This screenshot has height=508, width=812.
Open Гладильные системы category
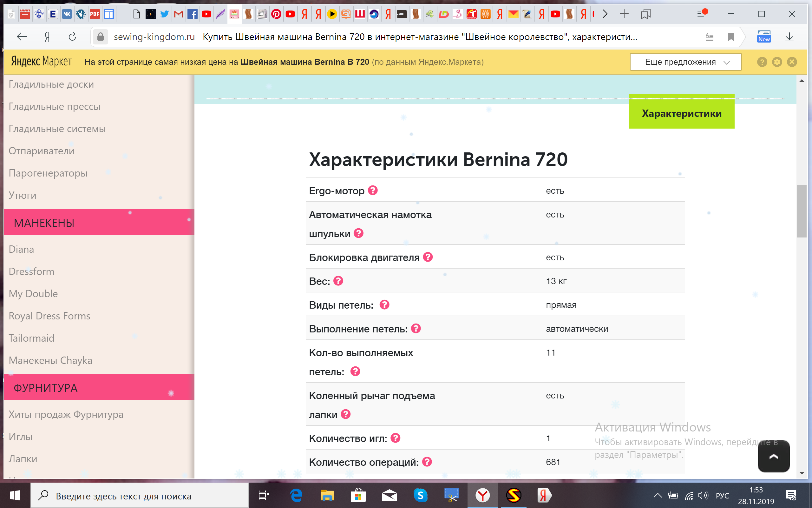tap(57, 129)
